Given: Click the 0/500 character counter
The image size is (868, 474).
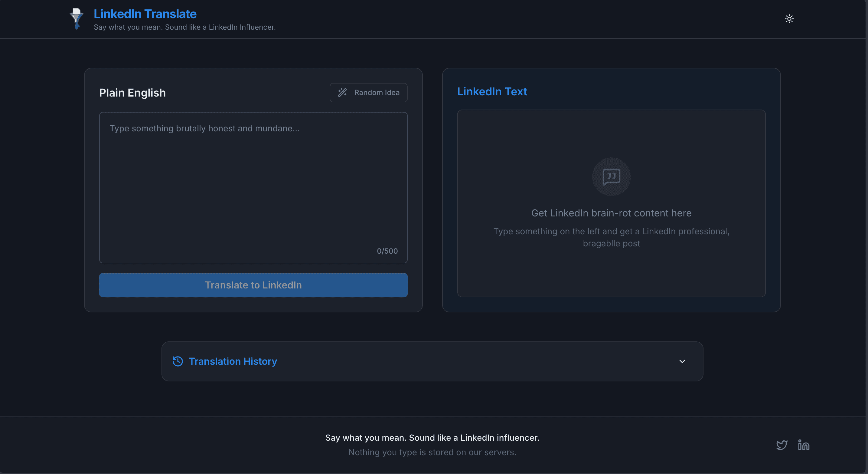Looking at the screenshot, I should (x=387, y=251).
